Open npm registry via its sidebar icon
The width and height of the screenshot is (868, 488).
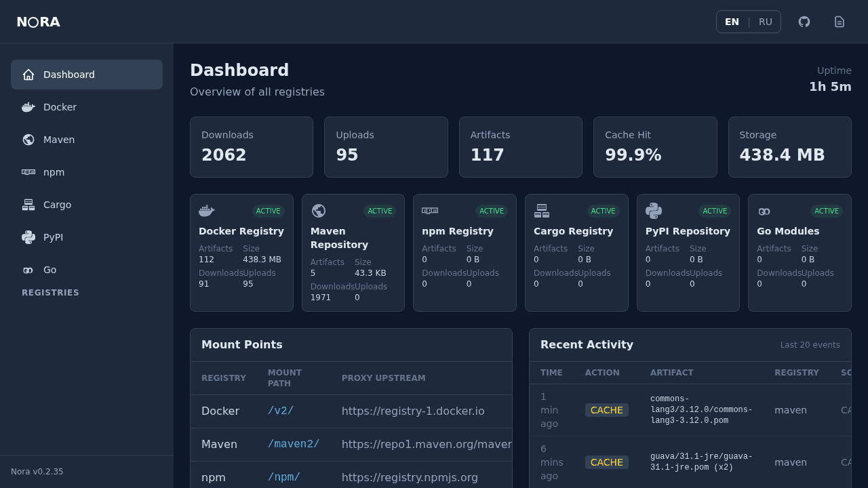28,172
